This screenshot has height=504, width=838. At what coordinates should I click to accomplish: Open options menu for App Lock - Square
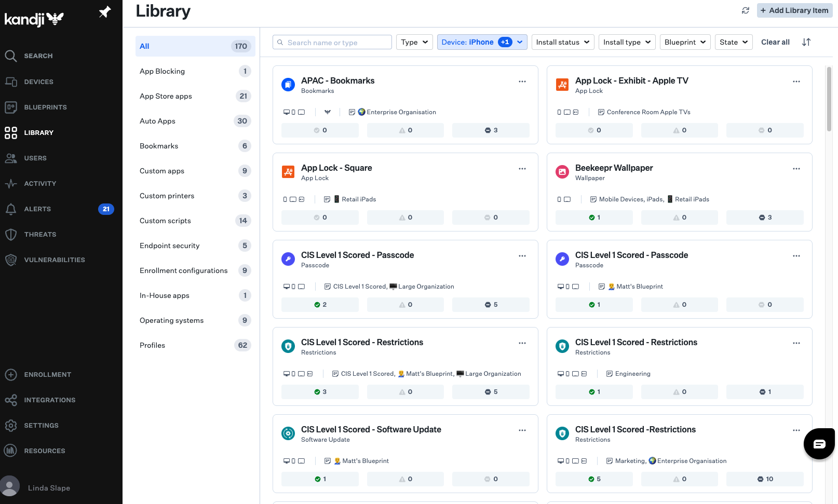[x=522, y=169]
